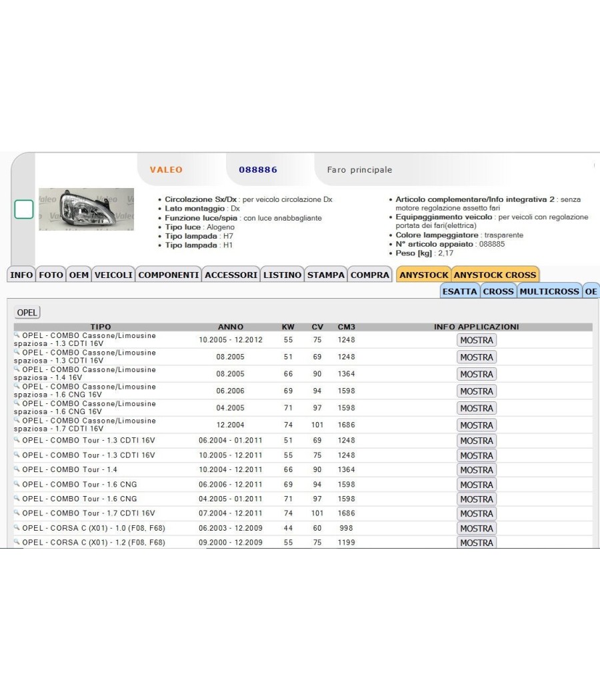The image size is (600, 700).
Task: Select the CROSS sub-tab
Action: click(498, 291)
